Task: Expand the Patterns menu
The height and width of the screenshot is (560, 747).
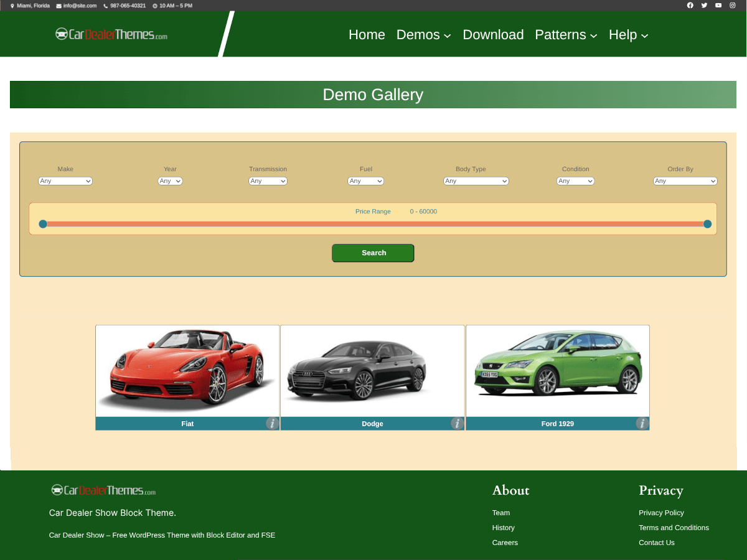Action: click(566, 35)
